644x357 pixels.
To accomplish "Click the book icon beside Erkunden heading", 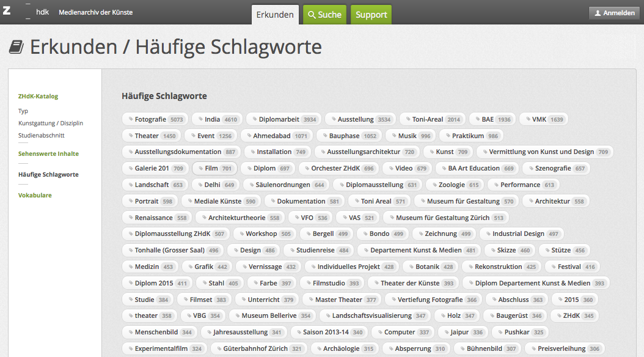I will (x=16, y=47).
